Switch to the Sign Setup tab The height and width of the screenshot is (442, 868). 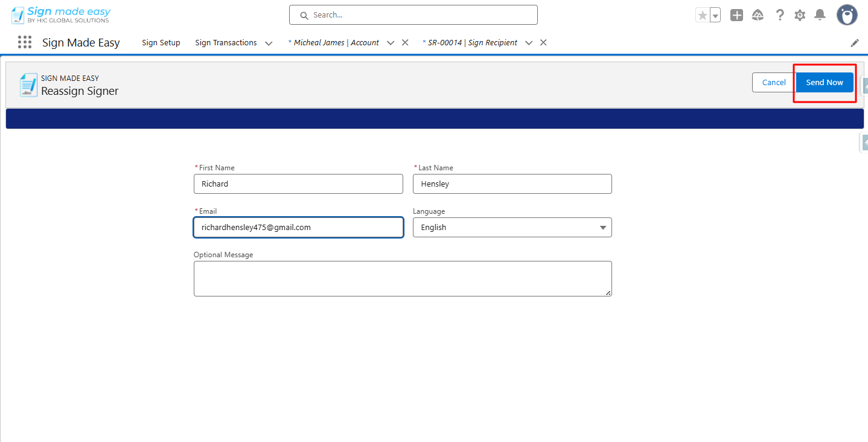click(161, 43)
